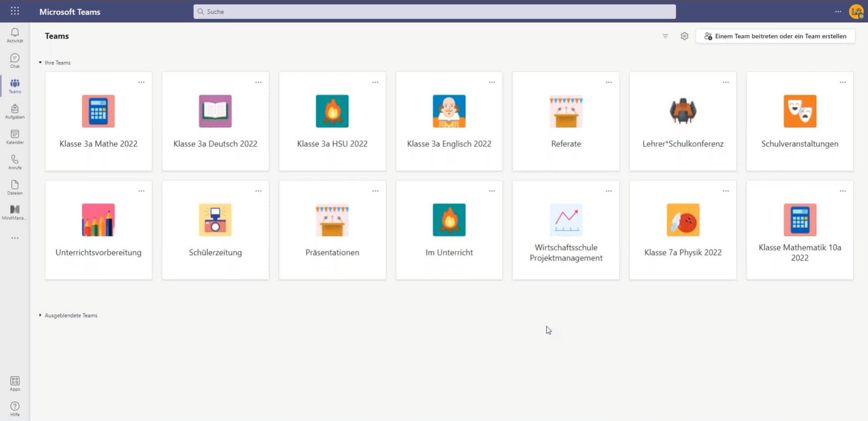Click the Klasse 7a Physik 2022 name
Viewport: 868px width, 421px height.
(x=683, y=252)
